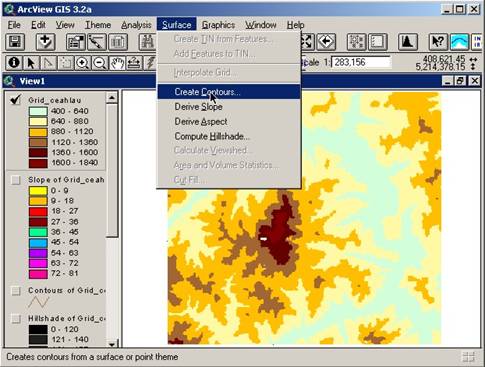485x367 pixels.
Task: Click the Histogram toolbar icon
Action: (x=407, y=42)
